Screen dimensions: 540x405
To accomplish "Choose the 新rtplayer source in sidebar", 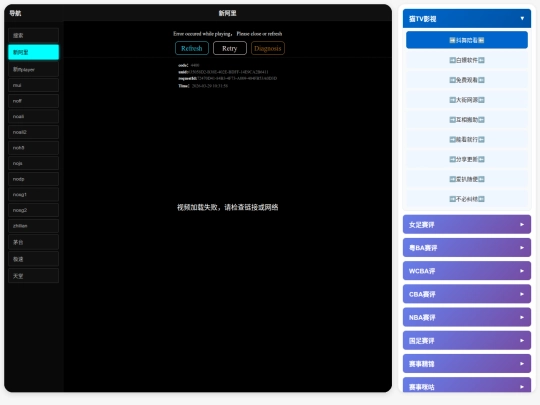I will (33, 69).
